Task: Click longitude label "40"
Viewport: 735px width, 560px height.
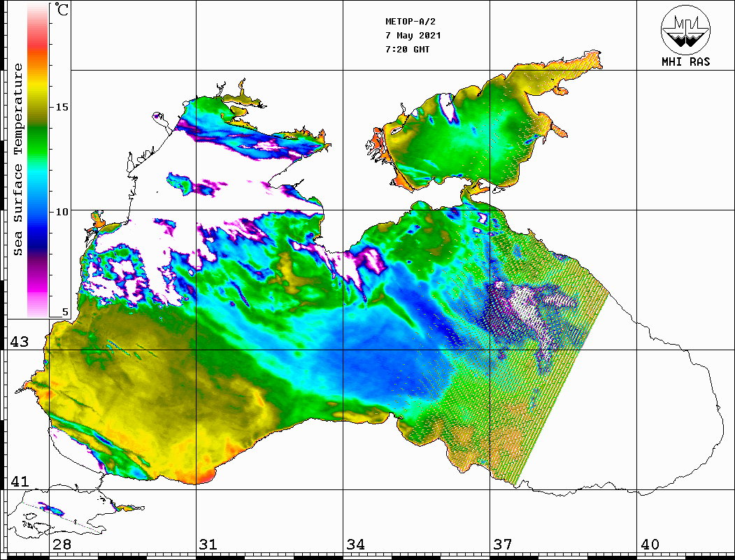Action: coord(650,545)
